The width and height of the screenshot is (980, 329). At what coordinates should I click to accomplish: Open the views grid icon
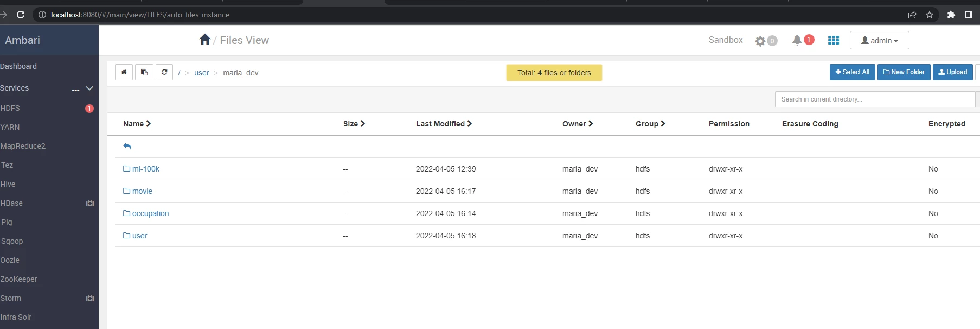(834, 40)
